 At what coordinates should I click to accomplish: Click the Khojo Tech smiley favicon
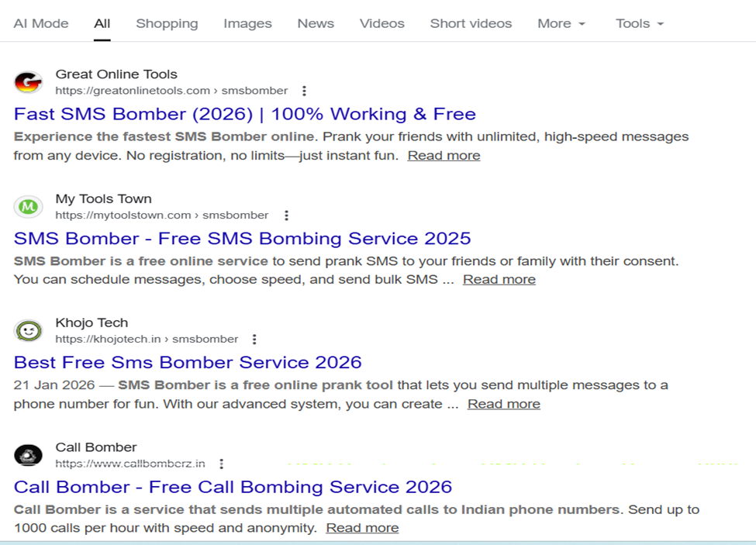click(29, 330)
